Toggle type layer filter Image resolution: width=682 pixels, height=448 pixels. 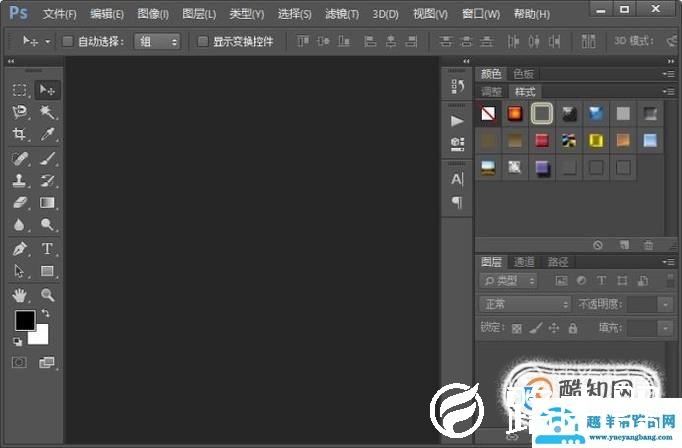602,281
